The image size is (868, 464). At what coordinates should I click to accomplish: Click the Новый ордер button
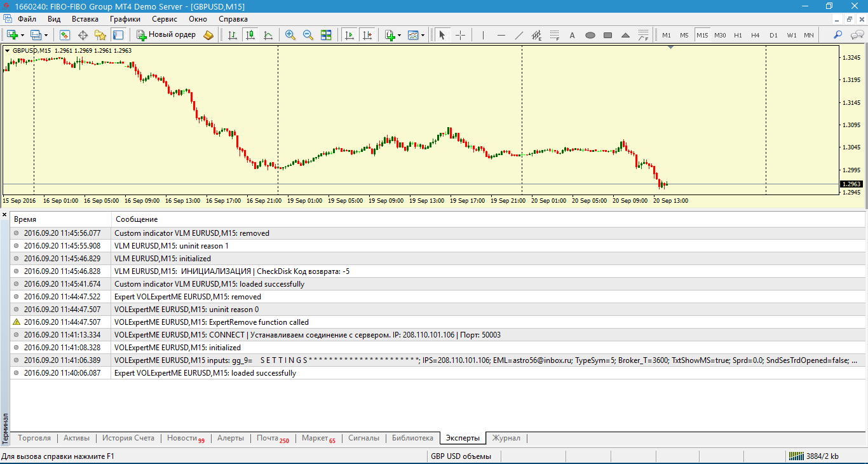tap(166, 35)
